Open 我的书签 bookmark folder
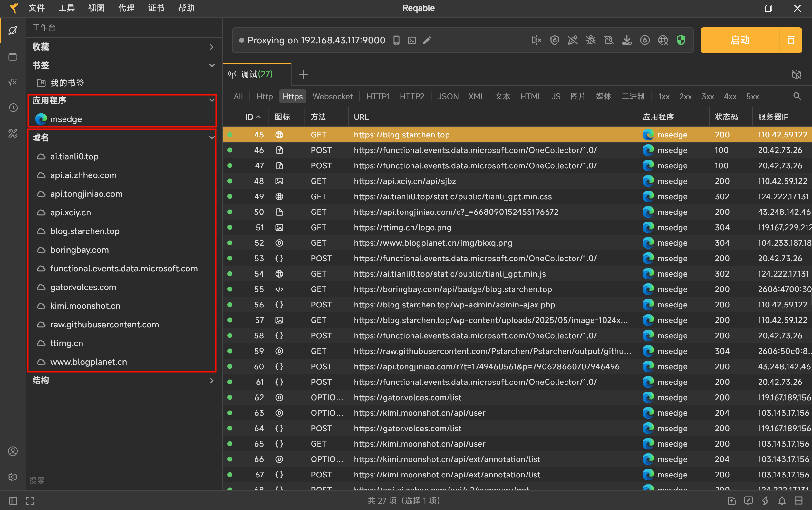812x510 pixels. [x=67, y=82]
